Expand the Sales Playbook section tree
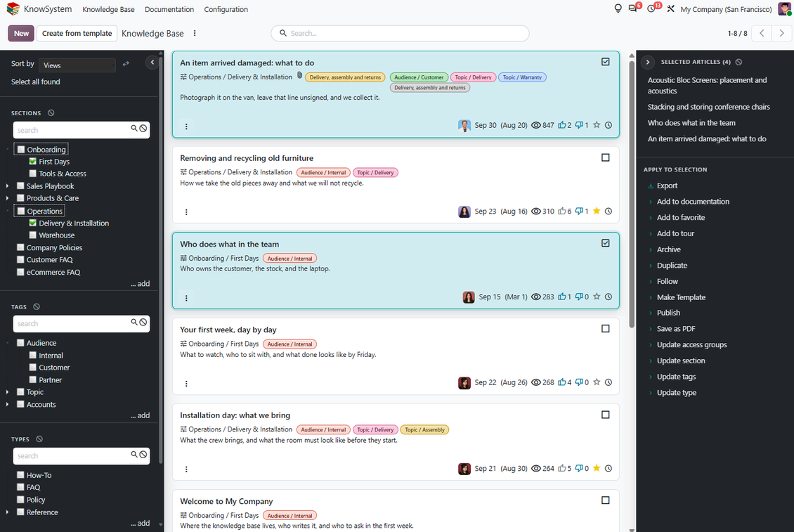 point(7,186)
